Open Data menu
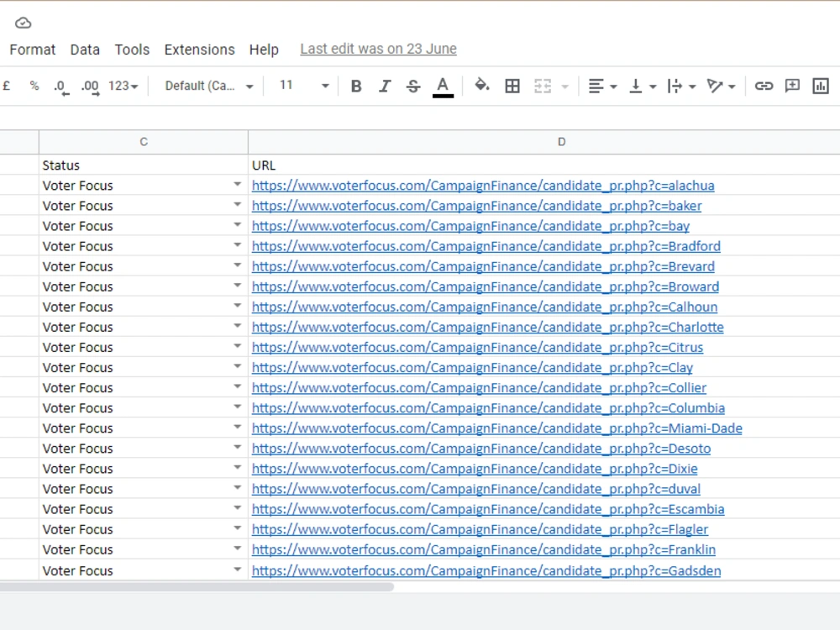The height and width of the screenshot is (630, 840). 85,50
